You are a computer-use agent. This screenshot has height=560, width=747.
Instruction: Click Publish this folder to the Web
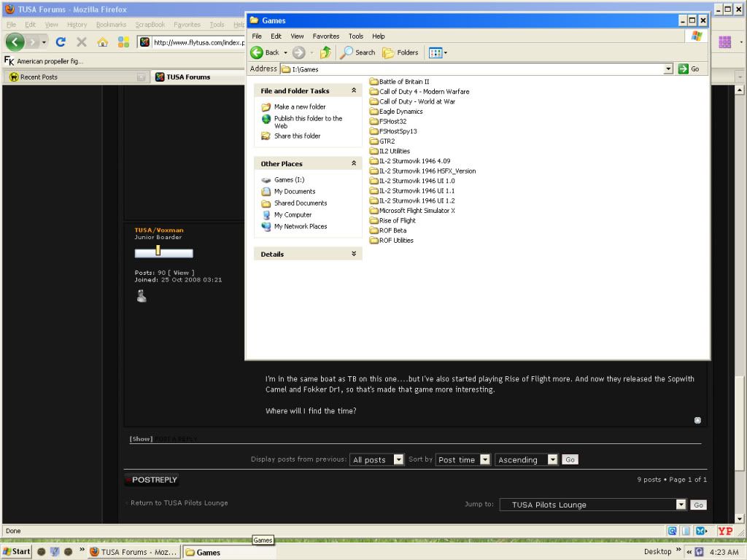[308, 122]
